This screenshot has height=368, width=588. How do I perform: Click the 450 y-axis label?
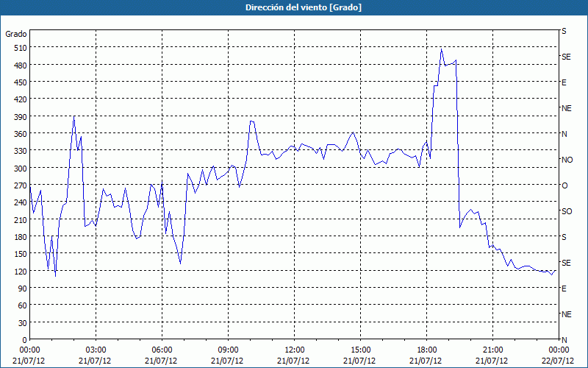(20, 82)
